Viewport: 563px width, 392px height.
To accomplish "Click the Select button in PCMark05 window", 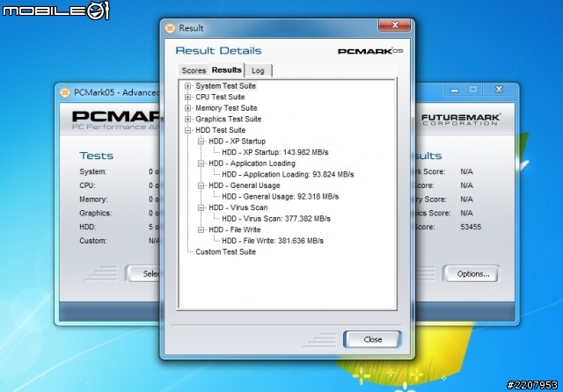I will pos(143,274).
